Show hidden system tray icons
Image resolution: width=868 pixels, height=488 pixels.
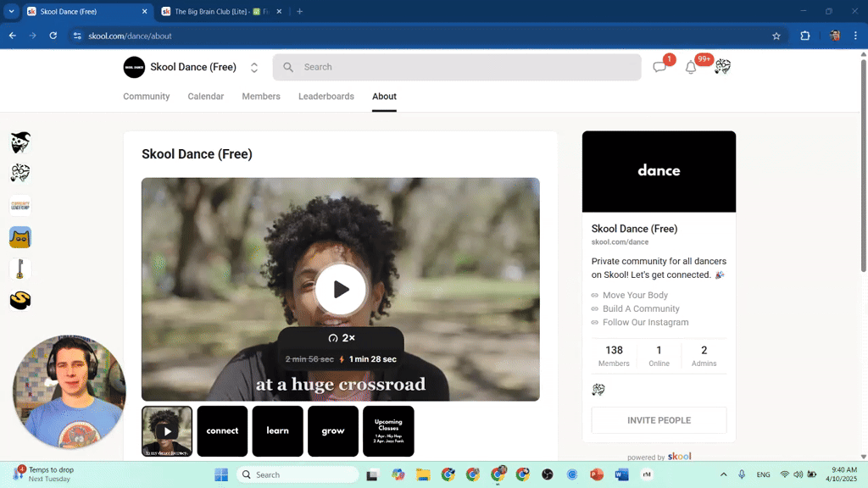[x=724, y=474]
